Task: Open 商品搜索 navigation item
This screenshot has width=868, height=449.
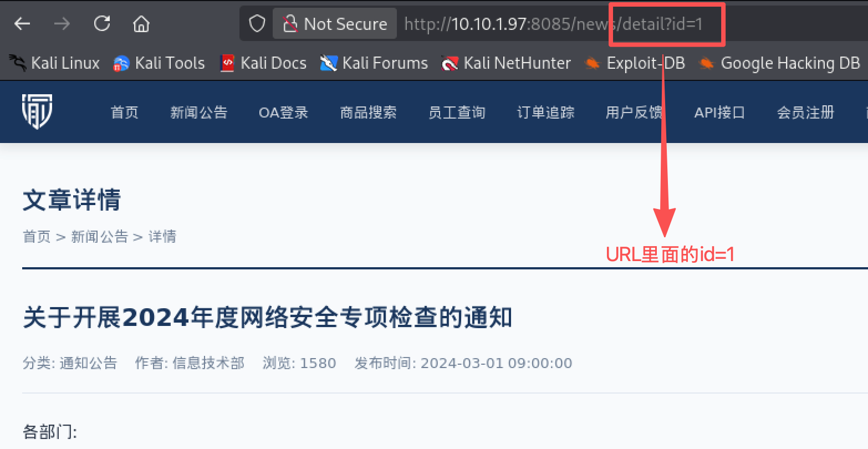Action: point(368,113)
